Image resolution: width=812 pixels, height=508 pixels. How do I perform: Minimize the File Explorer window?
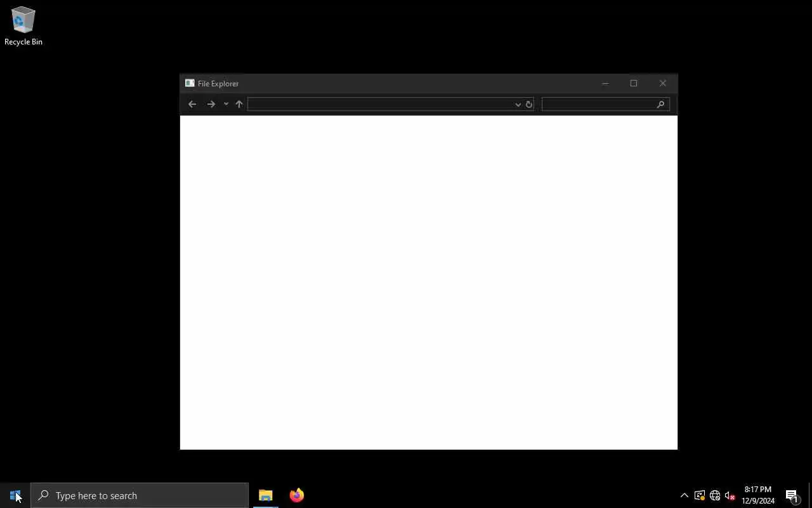tap(605, 83)
